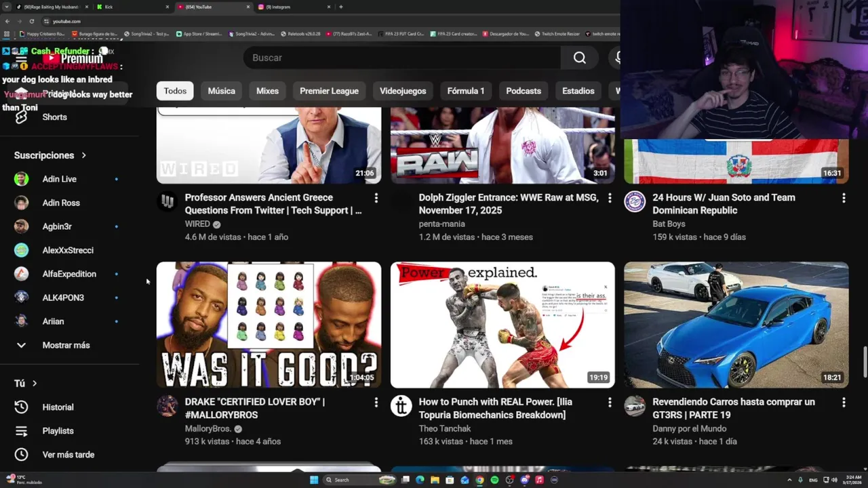Click the search magnifier button beside Buscar

coord(580,58)
